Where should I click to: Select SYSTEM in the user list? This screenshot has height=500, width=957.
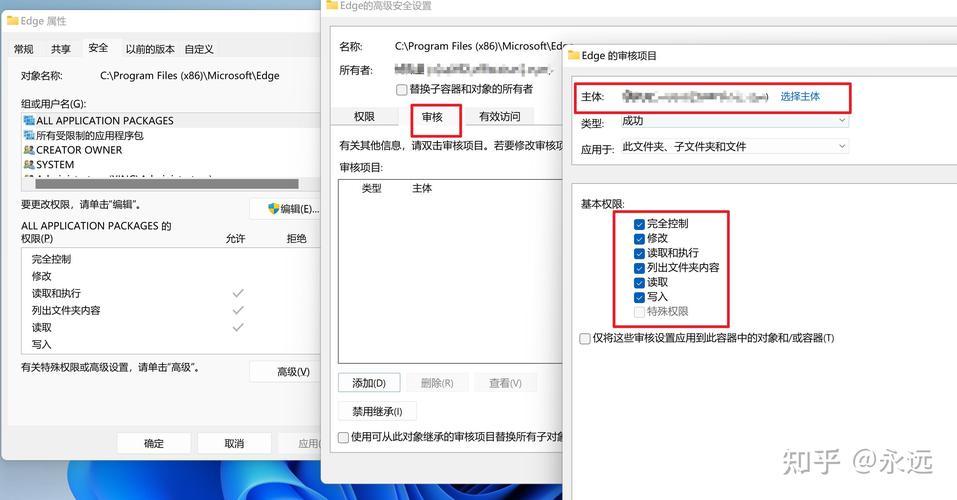point(171,164)
